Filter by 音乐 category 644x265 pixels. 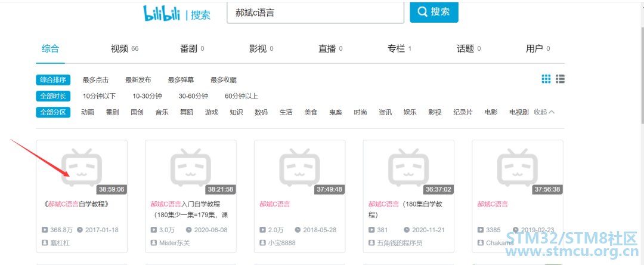[162, 112]
